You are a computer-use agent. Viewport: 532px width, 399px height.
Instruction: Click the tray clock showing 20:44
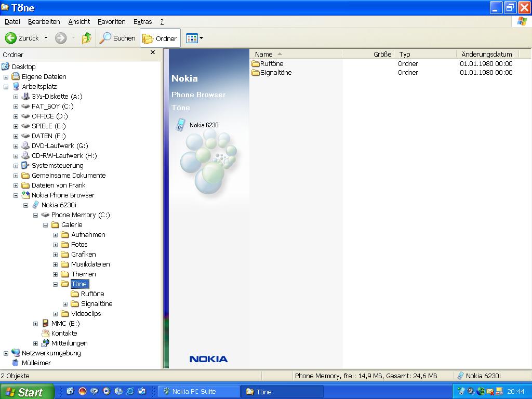coord(516,392)
